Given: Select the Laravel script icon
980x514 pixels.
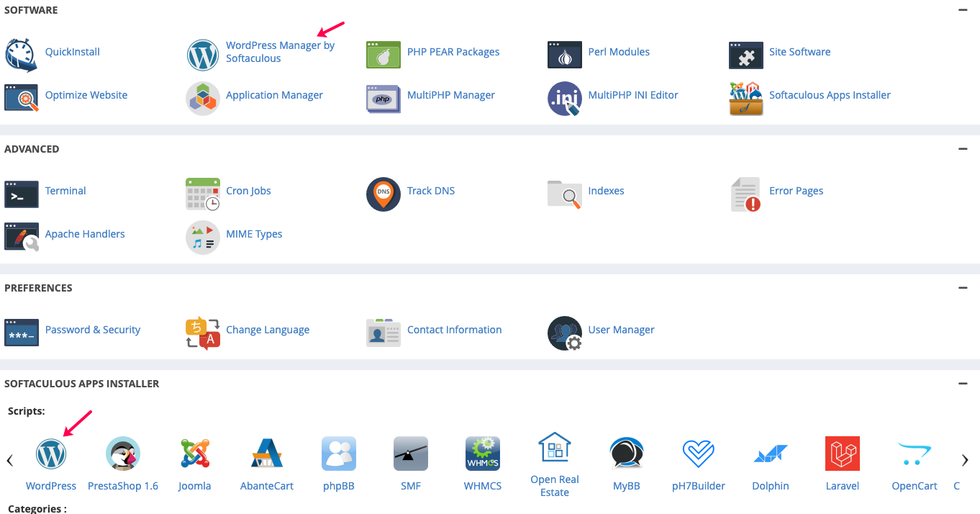Looking at the screenshot, I should 843,454.
